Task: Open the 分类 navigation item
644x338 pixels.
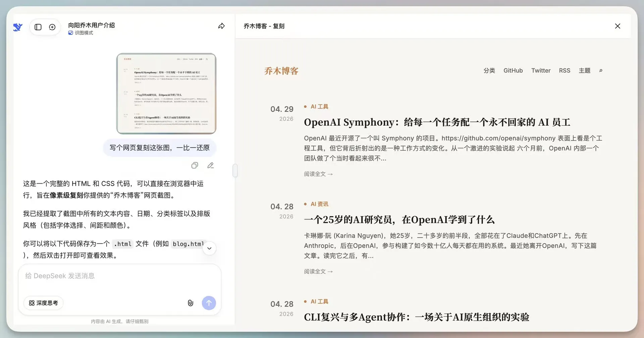Action: 489,71
